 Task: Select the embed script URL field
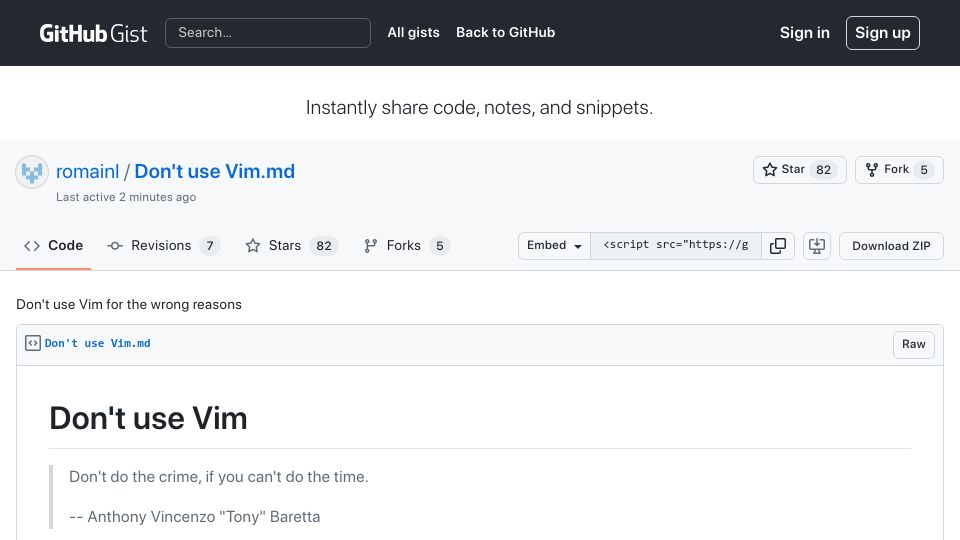pyautogui.click(x=676, y=246)
